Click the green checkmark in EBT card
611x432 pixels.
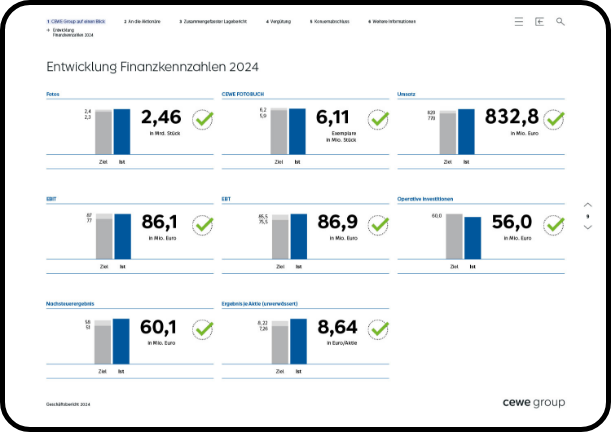(378, 225)
